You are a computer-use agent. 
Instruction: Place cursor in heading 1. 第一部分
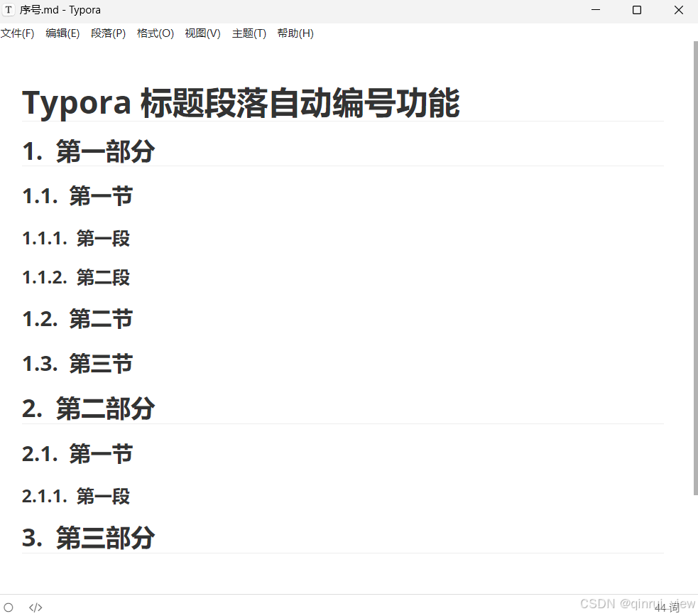point(88,151)
